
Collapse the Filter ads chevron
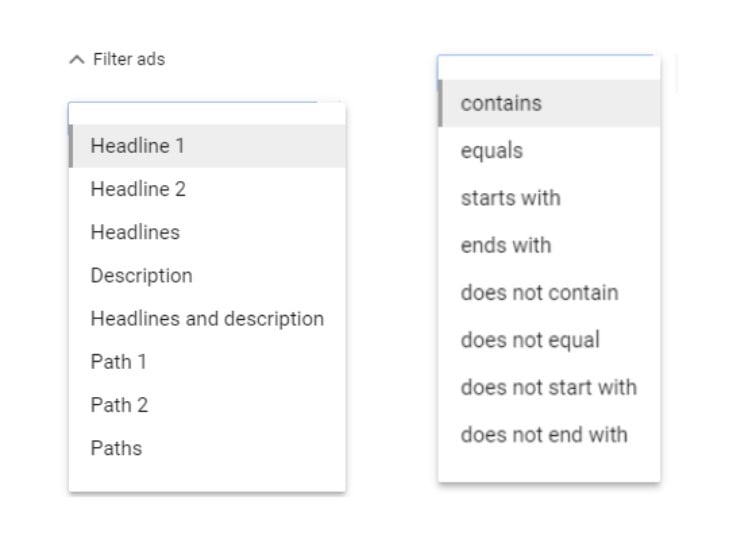coord(77,60)
